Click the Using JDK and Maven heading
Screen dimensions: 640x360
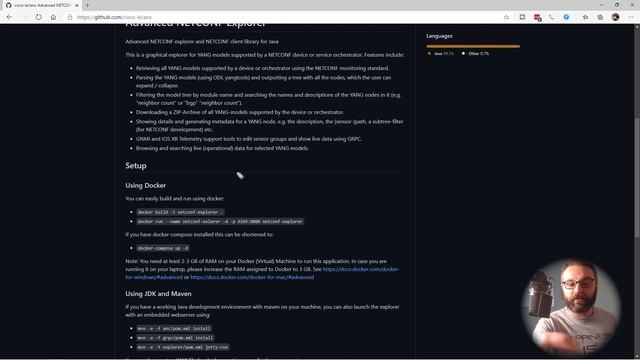point(158,293)
